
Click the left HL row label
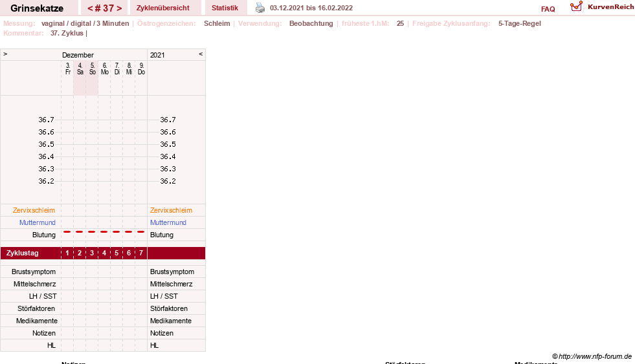pos(51,345)
